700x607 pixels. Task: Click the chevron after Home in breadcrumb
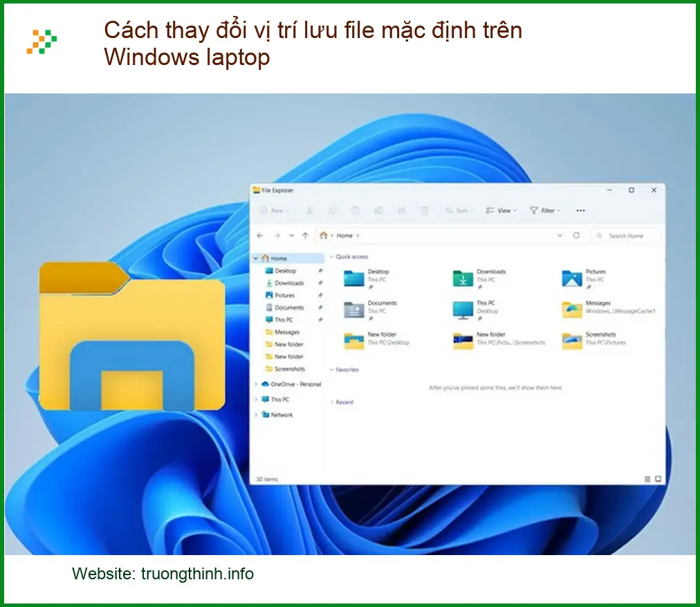click(x=358, y=235)
